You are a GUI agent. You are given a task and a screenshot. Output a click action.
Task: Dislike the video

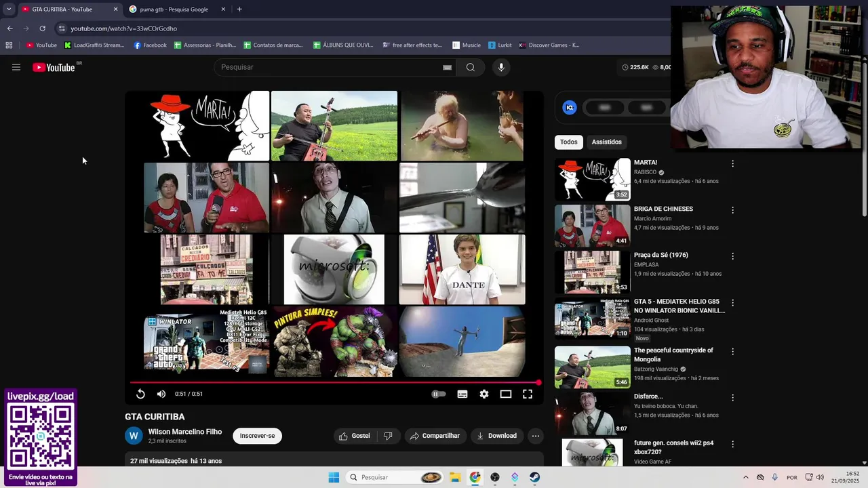coord(388,436)
